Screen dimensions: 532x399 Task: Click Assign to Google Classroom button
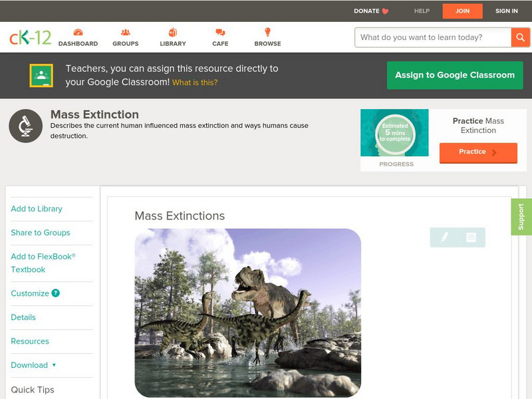click(x=455, y=75)
